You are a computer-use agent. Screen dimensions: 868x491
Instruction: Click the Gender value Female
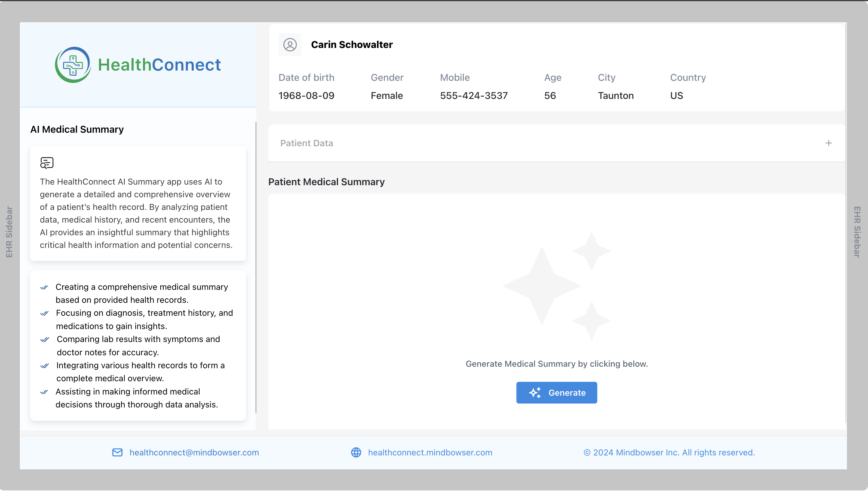coord(387,95)
